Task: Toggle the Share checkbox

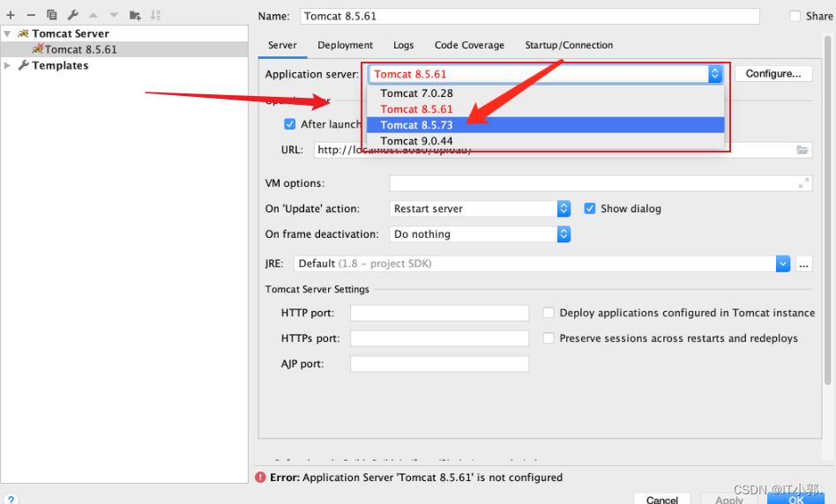Action: [x=795, y=16]
